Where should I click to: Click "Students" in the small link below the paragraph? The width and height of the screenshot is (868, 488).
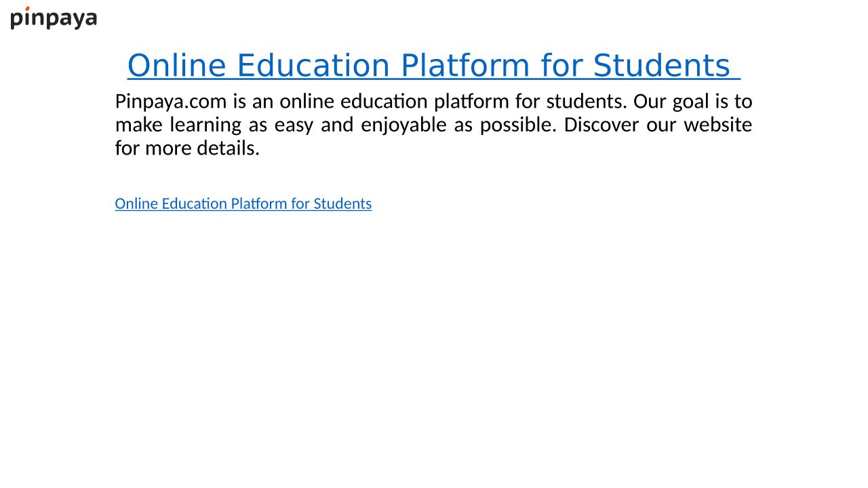click(x=342, y=203)
